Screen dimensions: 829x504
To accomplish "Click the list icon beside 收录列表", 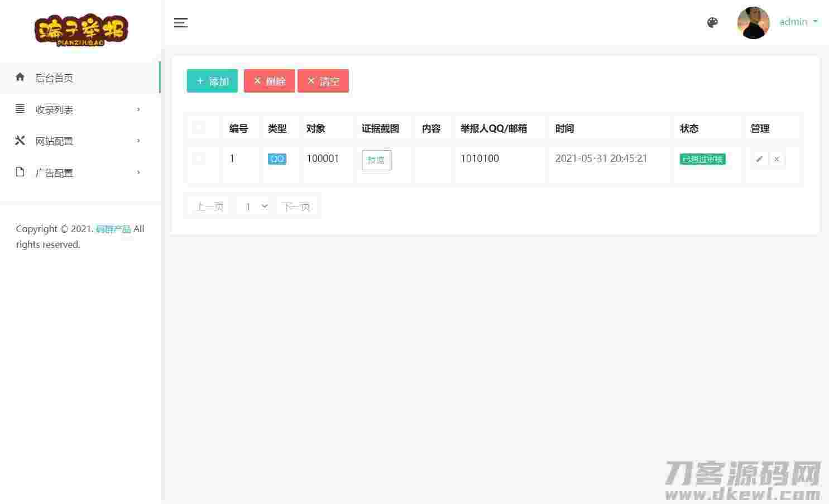I will (x=20, y=109).
